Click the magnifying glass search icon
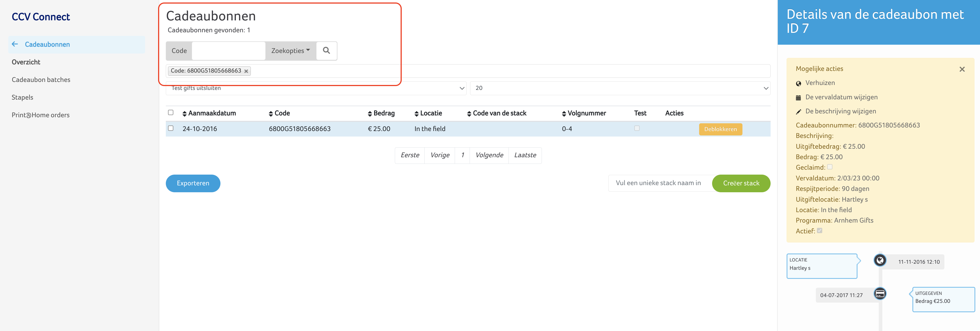The height and width of the screenshot is (331, 980). point(326,50)
